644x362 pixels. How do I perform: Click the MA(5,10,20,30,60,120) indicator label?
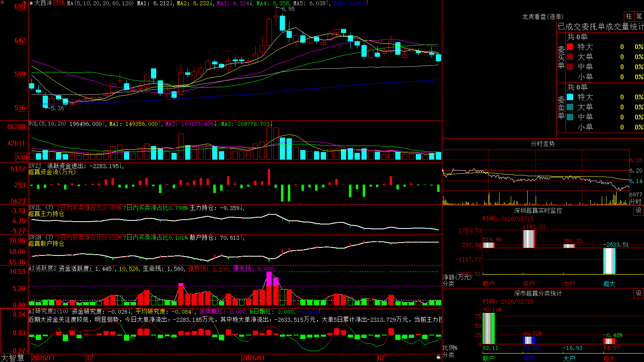(100, 3)
